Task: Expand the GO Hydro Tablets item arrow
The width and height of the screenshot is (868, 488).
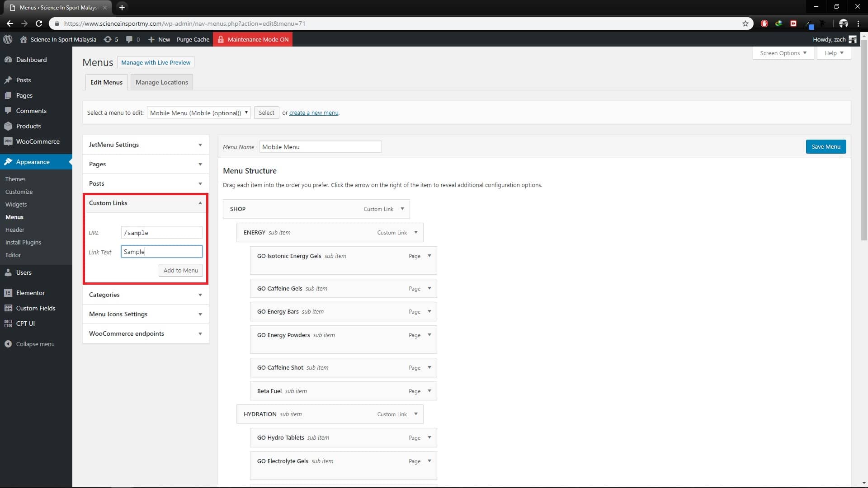Action: 429,437
